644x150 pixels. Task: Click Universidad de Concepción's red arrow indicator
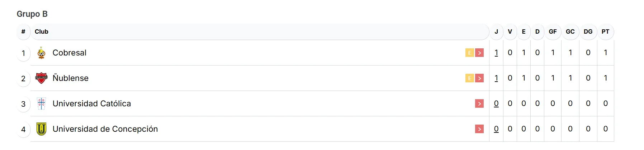point(479,129)
